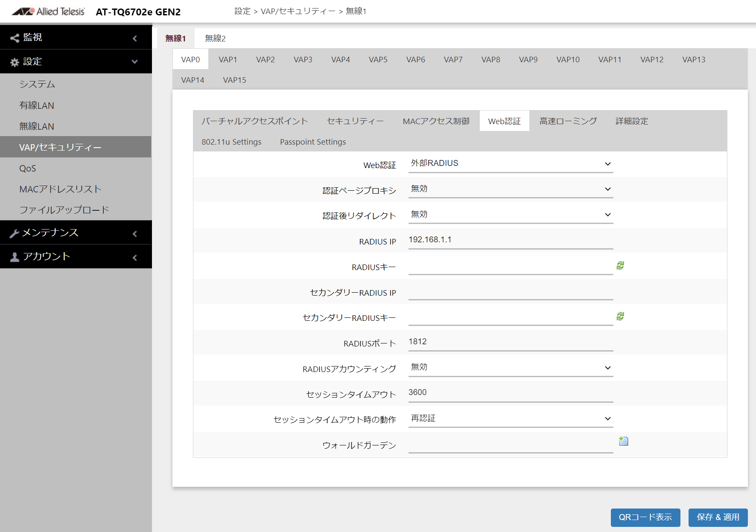Select the VAP7 tab
Viewport: 756px width, 532px height.
(453, 59)
